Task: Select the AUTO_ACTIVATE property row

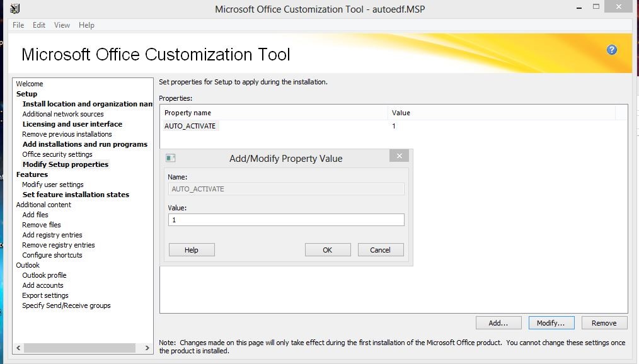Action: pyautogui.click(x=394, y=126)
